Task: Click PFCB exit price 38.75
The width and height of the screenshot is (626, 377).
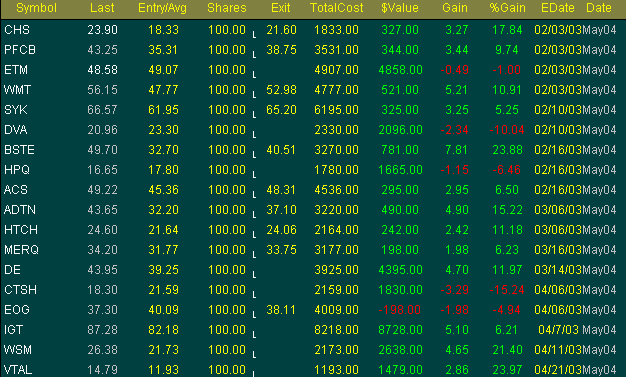Action: pos(281,50)
